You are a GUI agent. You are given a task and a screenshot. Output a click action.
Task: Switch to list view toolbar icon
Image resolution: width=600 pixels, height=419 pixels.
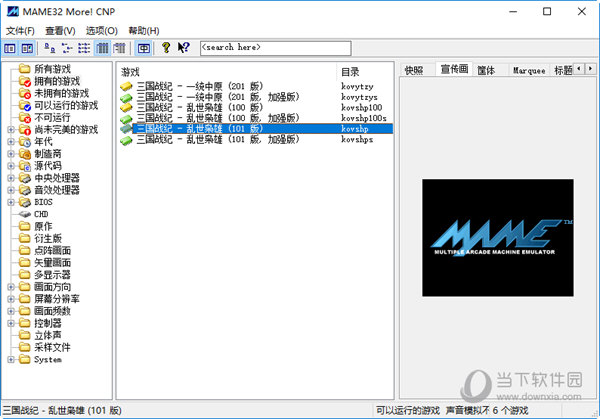(84, 48)
